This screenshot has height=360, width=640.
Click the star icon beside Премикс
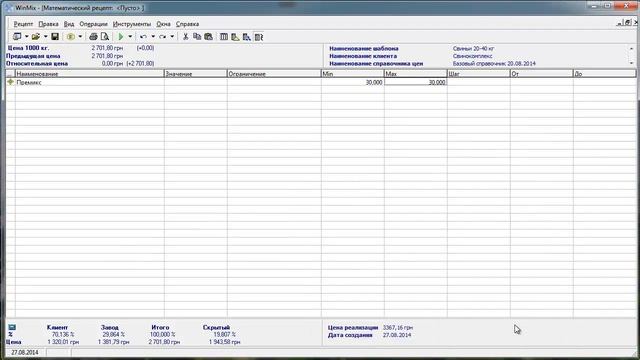[x=11, y=82]
